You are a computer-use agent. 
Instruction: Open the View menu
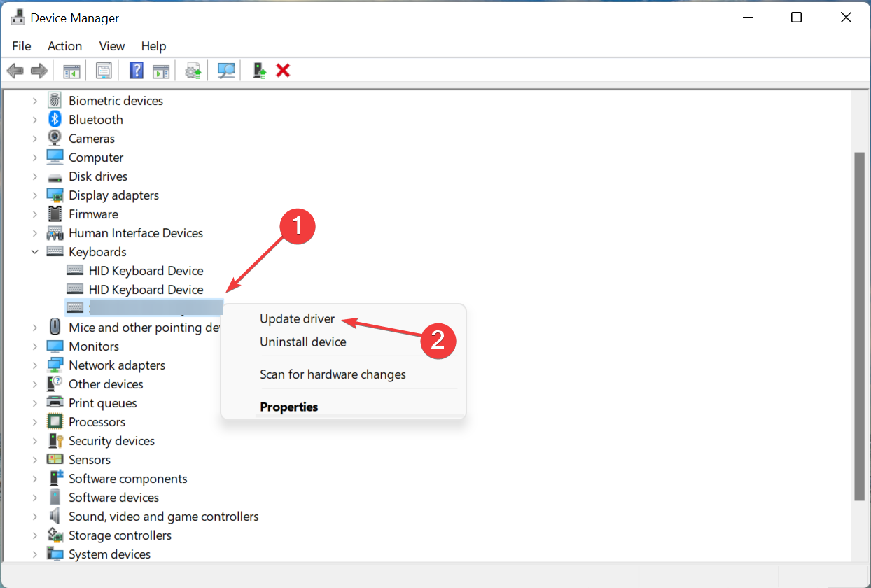(x=112, y=46)
